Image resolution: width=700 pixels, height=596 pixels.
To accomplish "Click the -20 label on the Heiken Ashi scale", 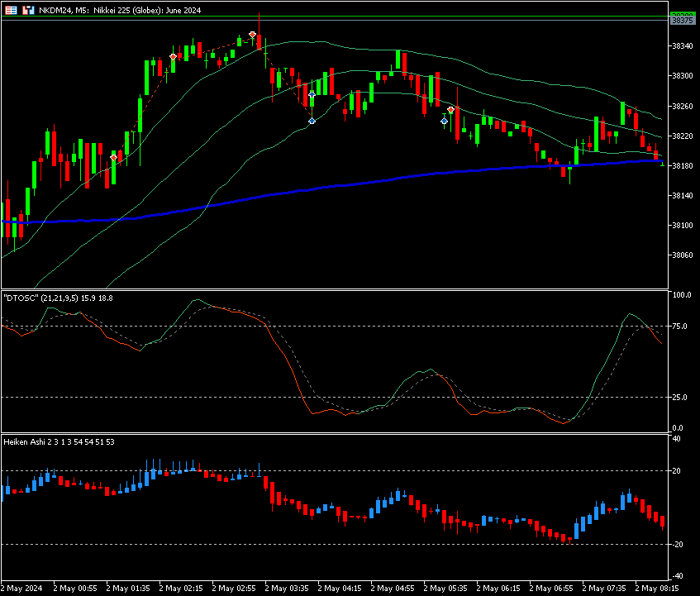I will [x=676, y=544].
